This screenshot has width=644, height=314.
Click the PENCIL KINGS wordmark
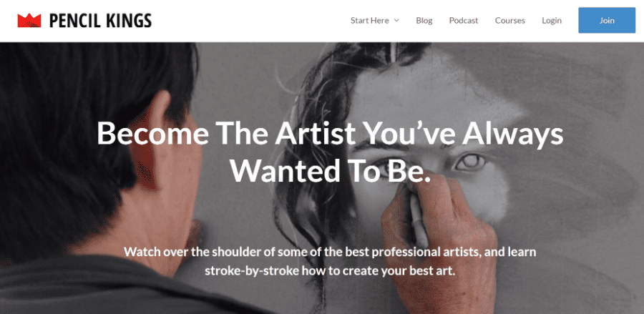(x=100, y=21)
